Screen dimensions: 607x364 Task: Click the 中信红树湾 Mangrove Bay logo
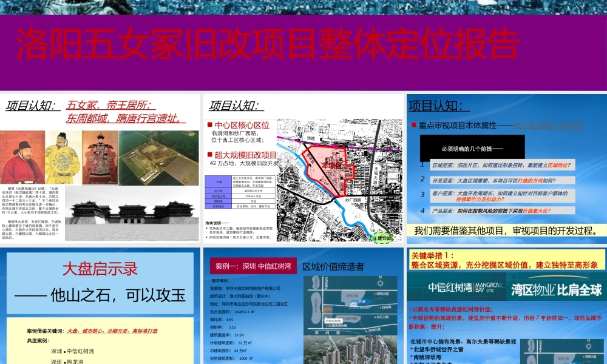click(466, 288)
